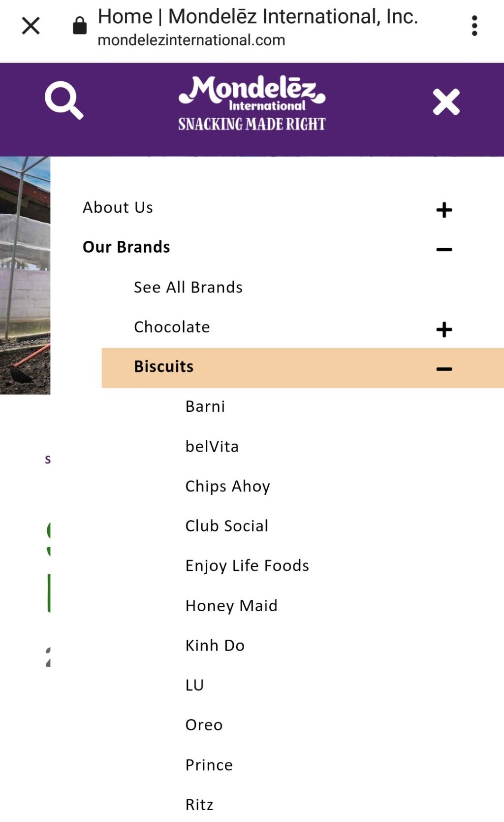The image size is (504, 822).
Task: Close the navigation menu with white X
Action: click(446, 102)
